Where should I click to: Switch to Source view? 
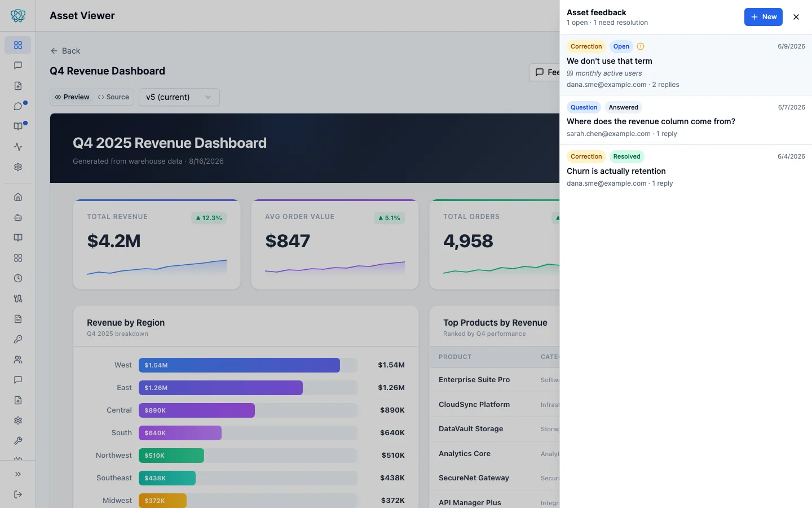click(113, 97)
